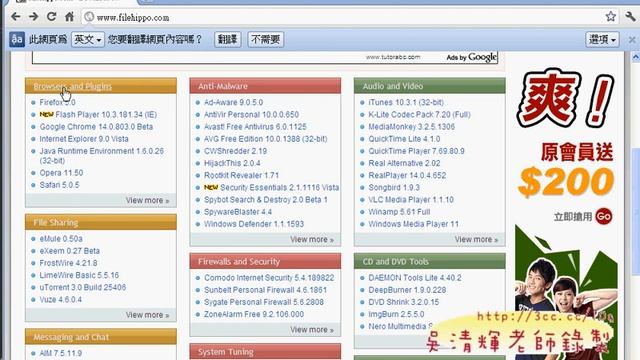Open the SpywareBlaster 4.4 link

pos(238,212)
